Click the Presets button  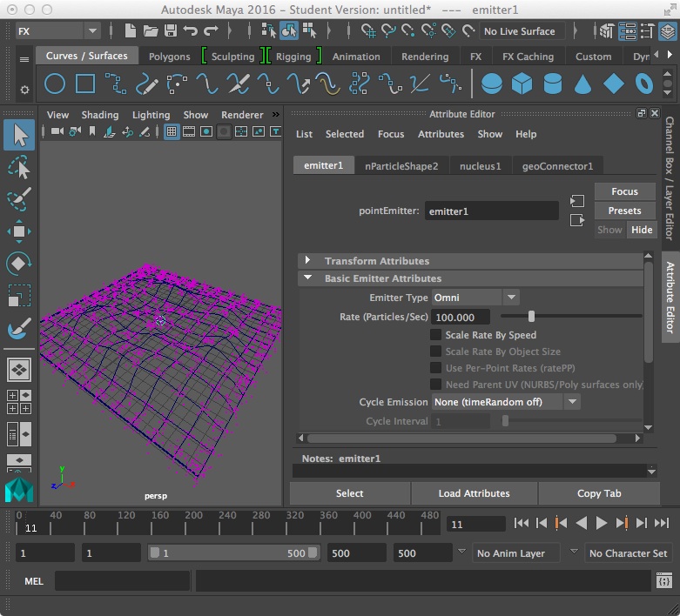click(x=624, y=211)
